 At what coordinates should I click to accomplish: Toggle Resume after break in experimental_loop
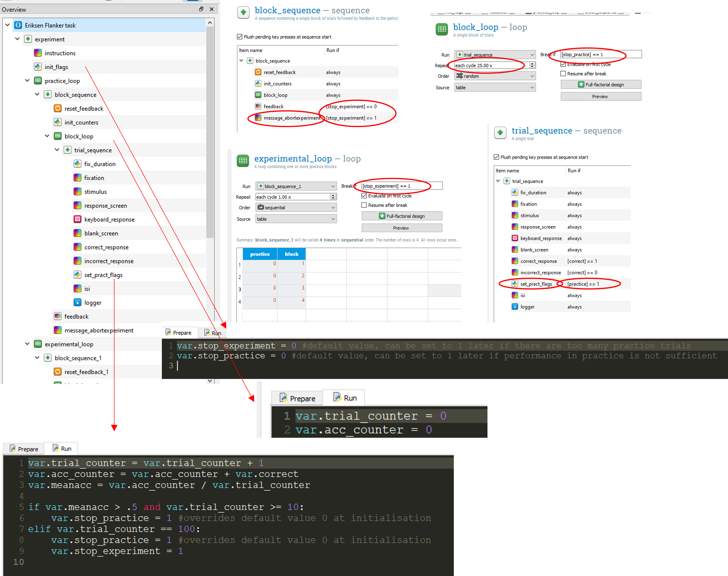click(x=364, y=205)
